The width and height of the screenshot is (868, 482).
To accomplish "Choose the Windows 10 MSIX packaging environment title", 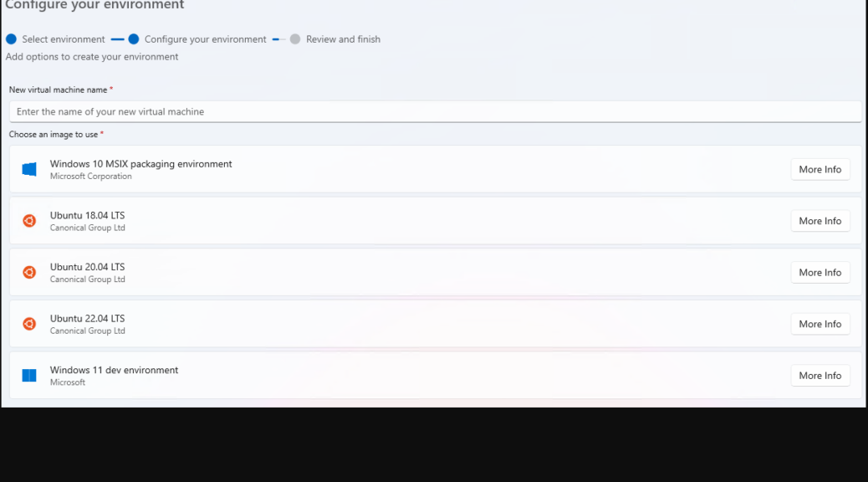I will (x=140, y=164).
